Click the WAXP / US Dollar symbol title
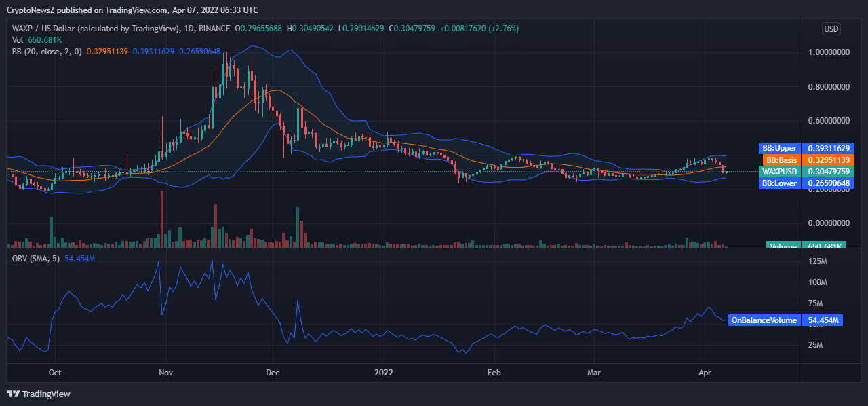 [95, 29]
